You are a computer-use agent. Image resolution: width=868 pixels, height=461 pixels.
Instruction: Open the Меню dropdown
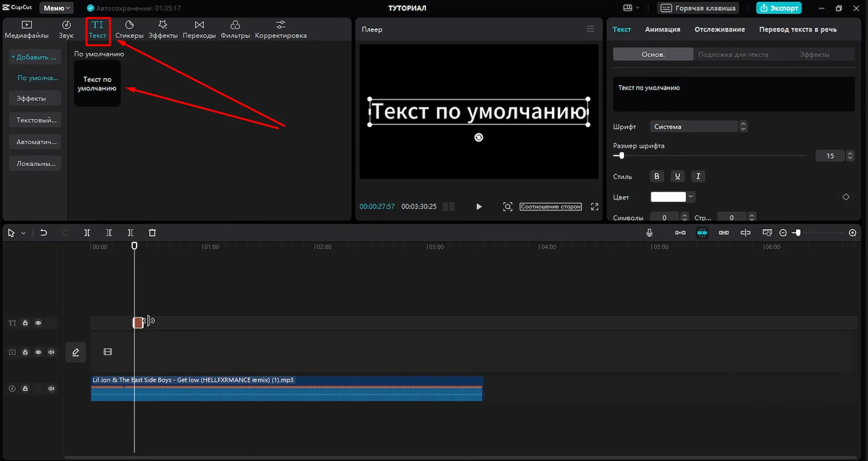coord(56,8)
